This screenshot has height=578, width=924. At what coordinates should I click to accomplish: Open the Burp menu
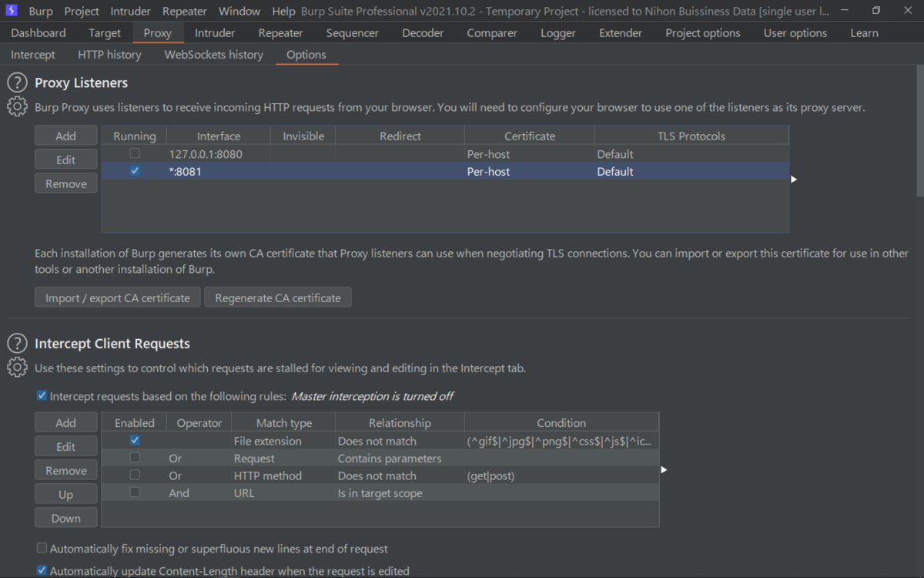[41, 11]
